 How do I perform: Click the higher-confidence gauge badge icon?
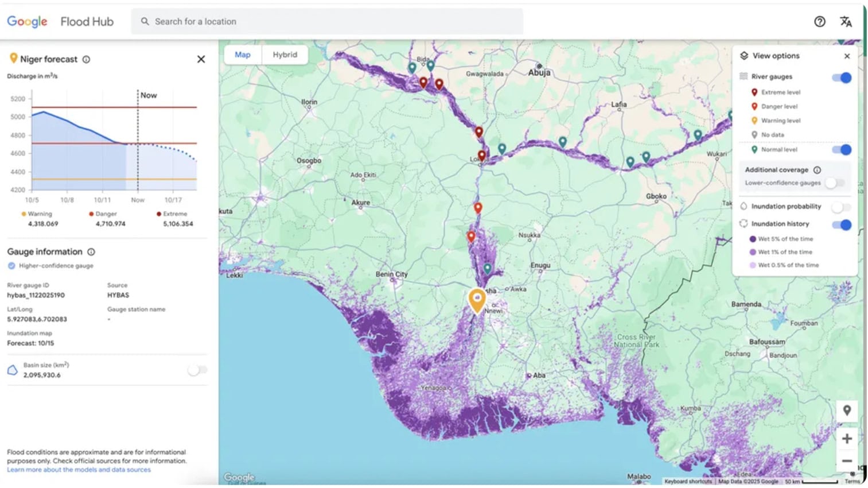(x=11, y=266)
